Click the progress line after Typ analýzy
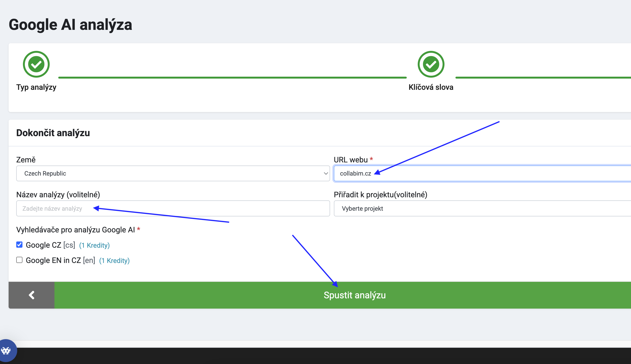Screen dimensions: 631x364 (x=232, y=78)
